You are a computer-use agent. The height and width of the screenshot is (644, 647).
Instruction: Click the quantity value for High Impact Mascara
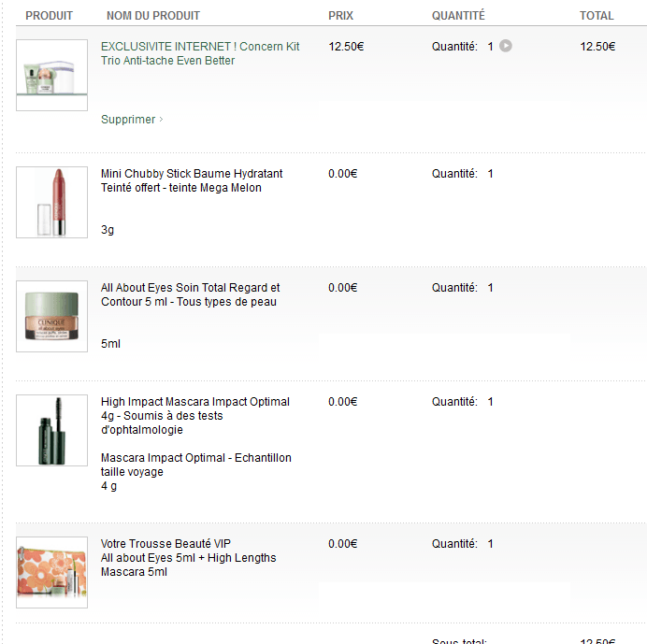pyautogui.click(x=491, y=402)
